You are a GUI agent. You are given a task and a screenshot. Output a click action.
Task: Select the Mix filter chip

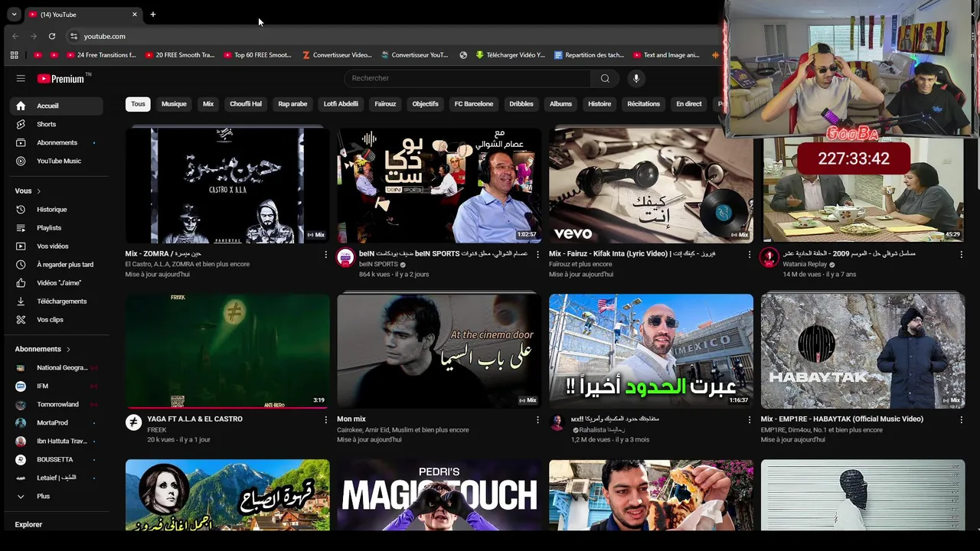pos(208,104)
